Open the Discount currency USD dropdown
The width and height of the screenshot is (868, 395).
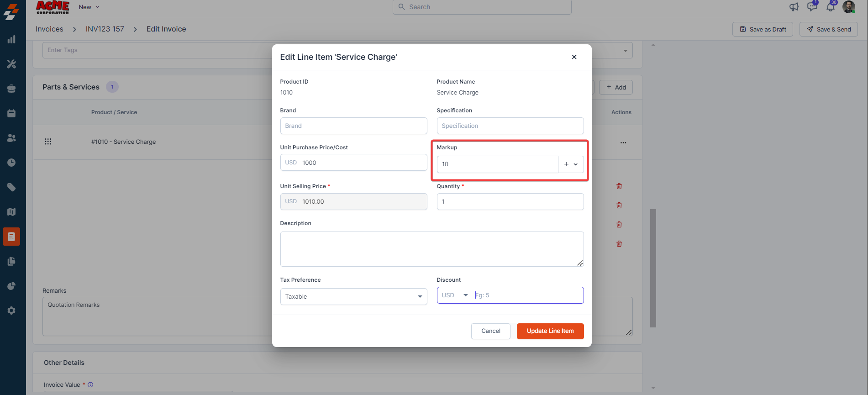coord(455,295)
